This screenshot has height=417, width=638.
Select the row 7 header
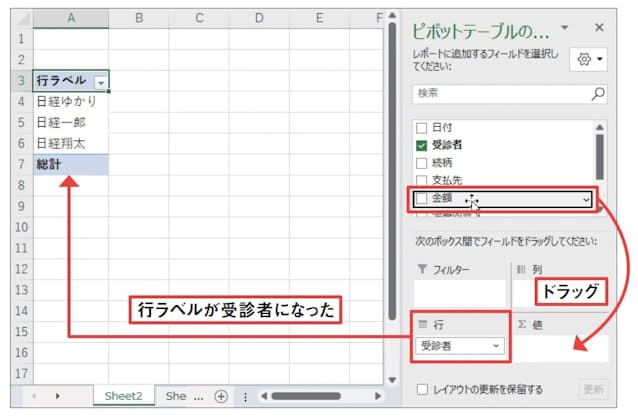[x=22, y=164]
